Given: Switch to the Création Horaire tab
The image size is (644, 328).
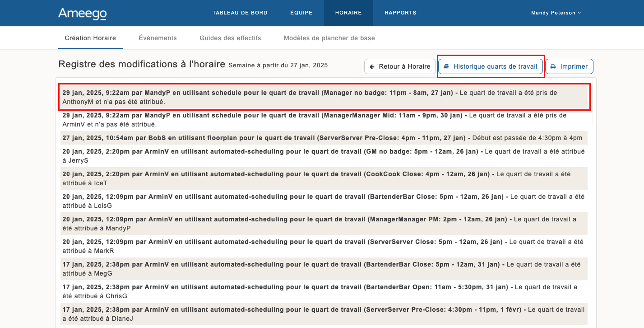Looking at the screenshot, I should pos(90,38).
